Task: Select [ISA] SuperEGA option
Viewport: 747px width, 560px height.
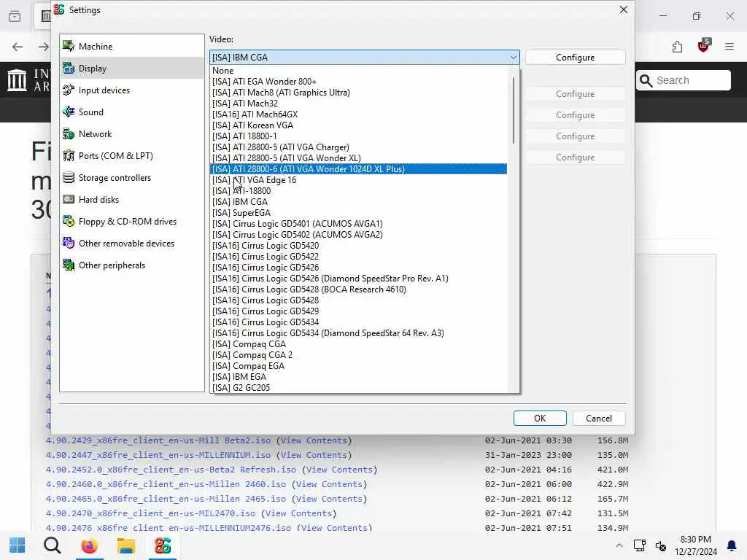Action: pyautogui.click(x=358, y=213)
